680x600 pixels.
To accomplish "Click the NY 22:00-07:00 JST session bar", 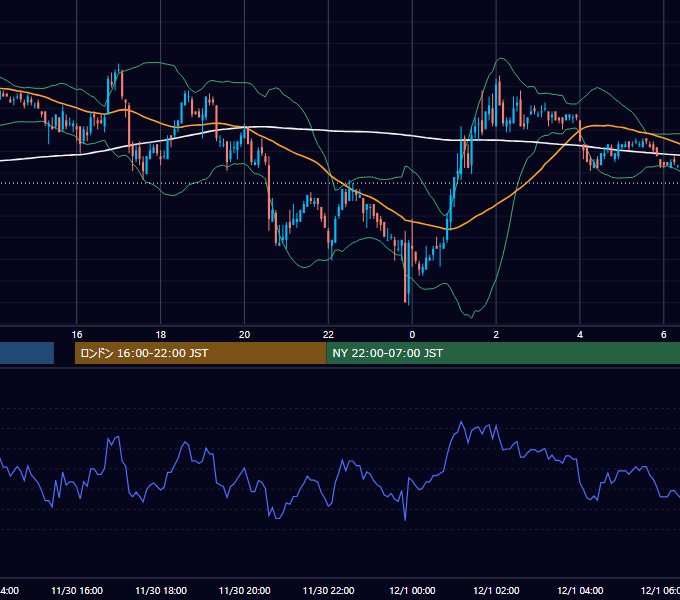I will (503, 353).
